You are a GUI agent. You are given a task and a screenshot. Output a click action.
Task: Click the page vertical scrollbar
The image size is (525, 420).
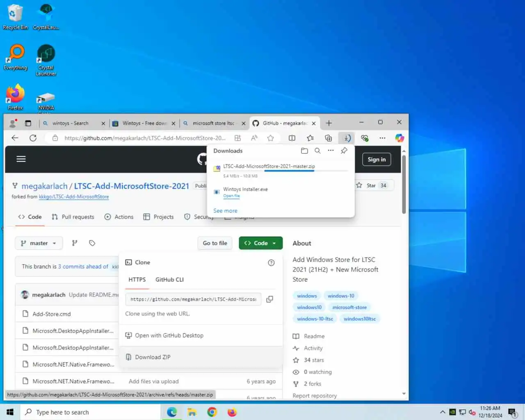[404, 185]
